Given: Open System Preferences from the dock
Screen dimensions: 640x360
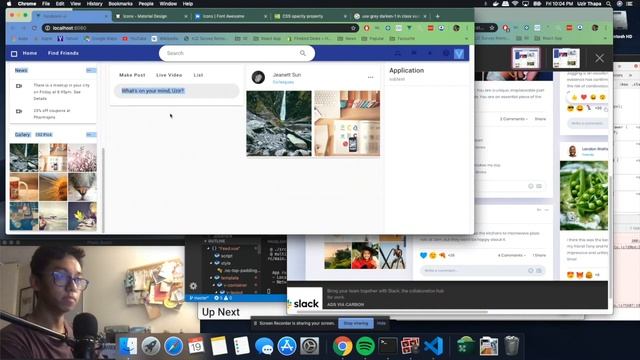Looking at the screenshot, I should click(x=310, y=346).
